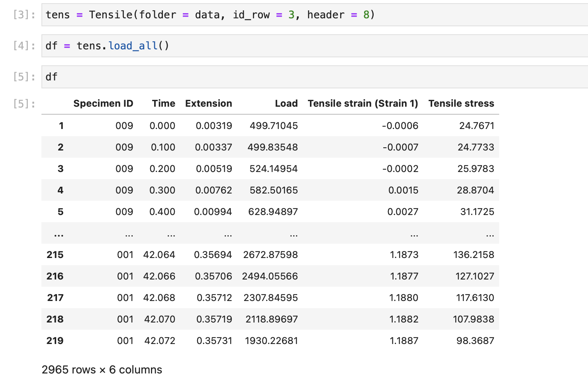Click the code cell containing only df
This screenshot has height=387, width=588.
(315, 77)
